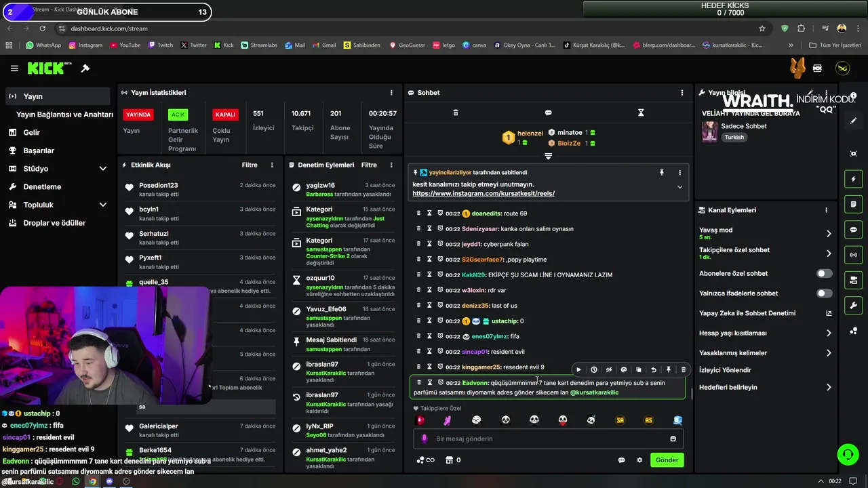868x488 pixels.
Task: Open Yasaklanmış kelimeler settings
Action: tap(765, 353)
